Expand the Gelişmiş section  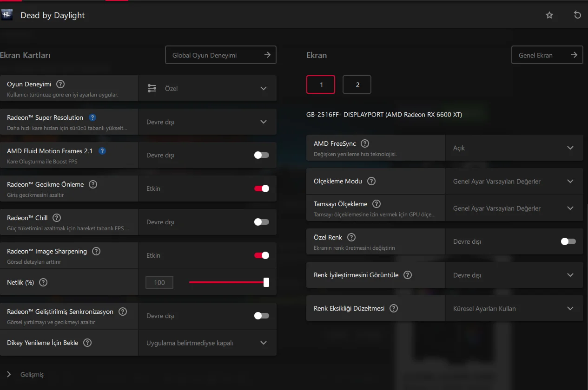tap(26, 375)
